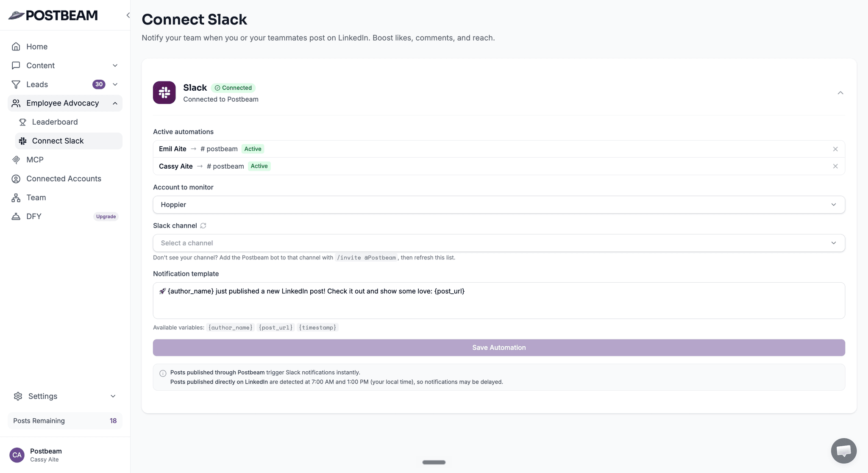
Task: Click the MCP icon
Action: point(16,160)
